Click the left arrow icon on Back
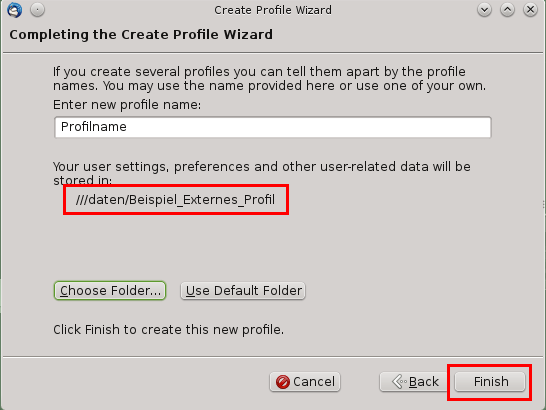Screen dimensions: 546x410 399,382
